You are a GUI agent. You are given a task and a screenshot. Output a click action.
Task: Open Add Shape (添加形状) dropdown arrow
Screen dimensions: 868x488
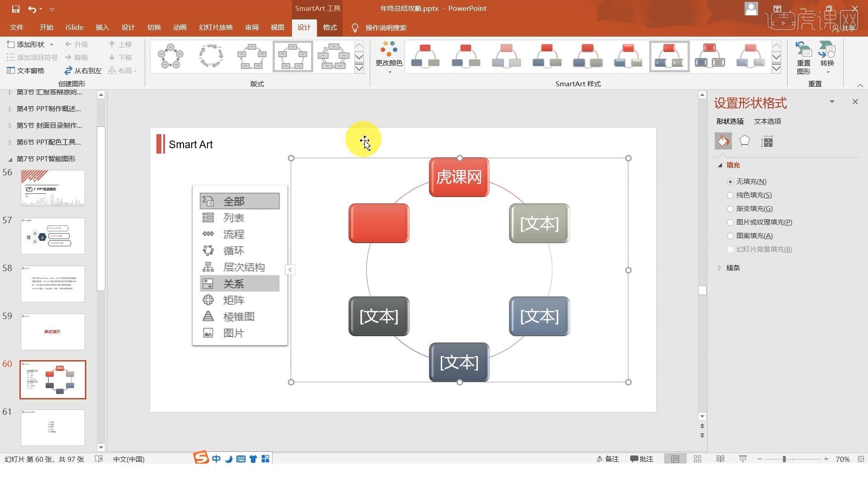click(x=52, y=44)
